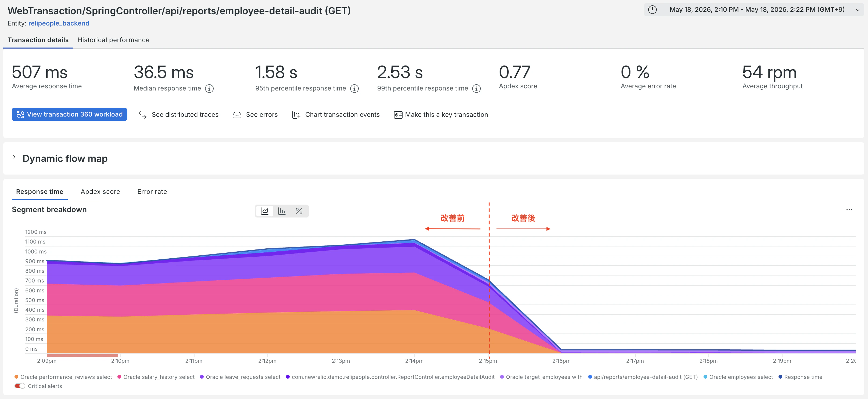Click Oracle salary_history select pink legend dot
868x399 pixels.
(119, 377)
